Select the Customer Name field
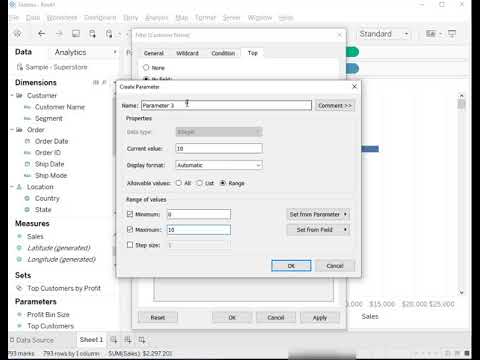 [60, 107]
